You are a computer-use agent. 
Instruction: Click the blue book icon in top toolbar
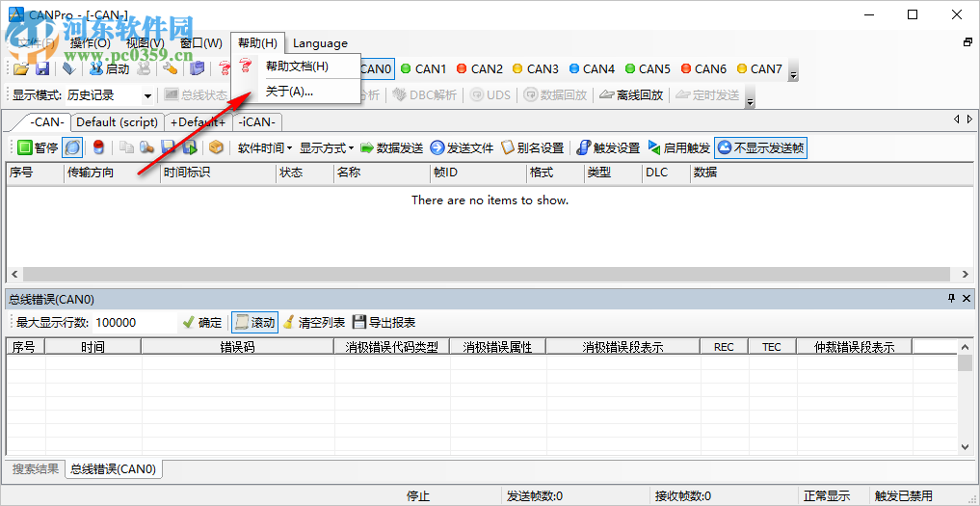pos(197,69)
